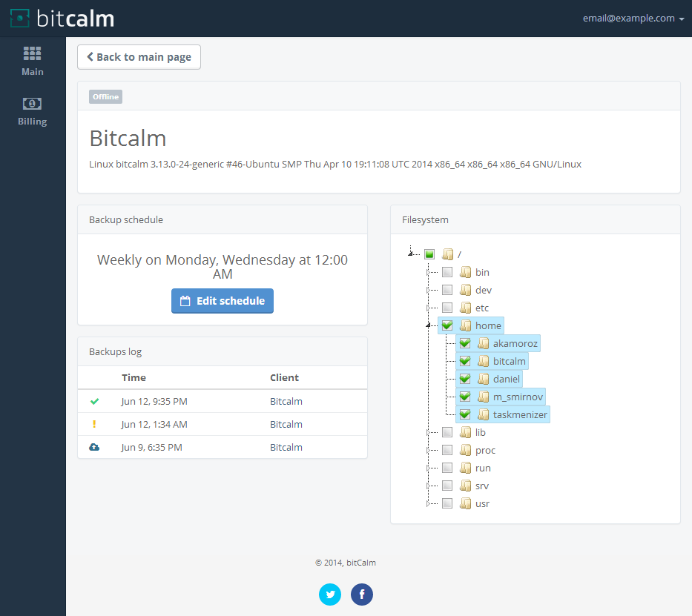Screen dimensions: 692x616
Task: Click the warning exclamation icon on Jun 12, 1:34 AM
Action: 94,424
